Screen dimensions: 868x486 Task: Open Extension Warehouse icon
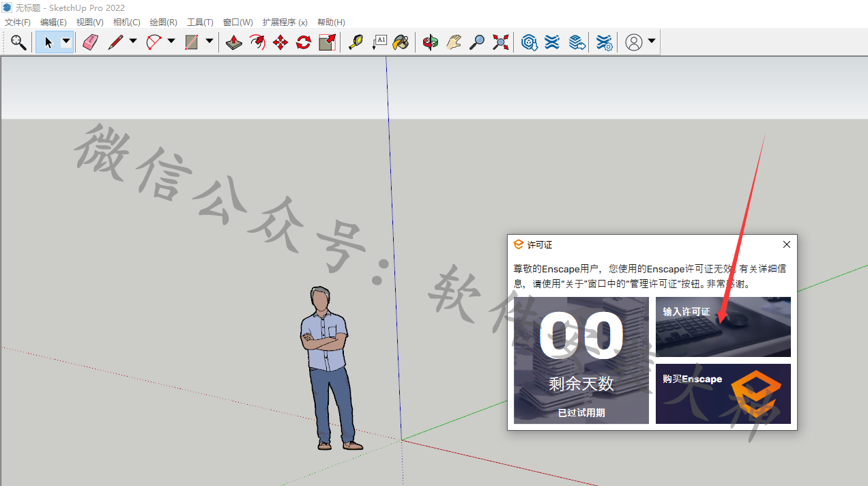[x=552, y=42]
